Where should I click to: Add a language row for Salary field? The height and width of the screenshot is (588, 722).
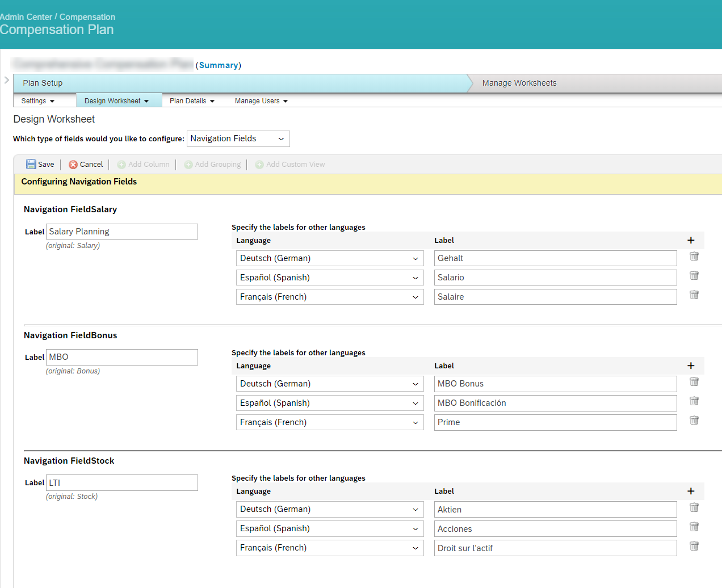point(691,240)
